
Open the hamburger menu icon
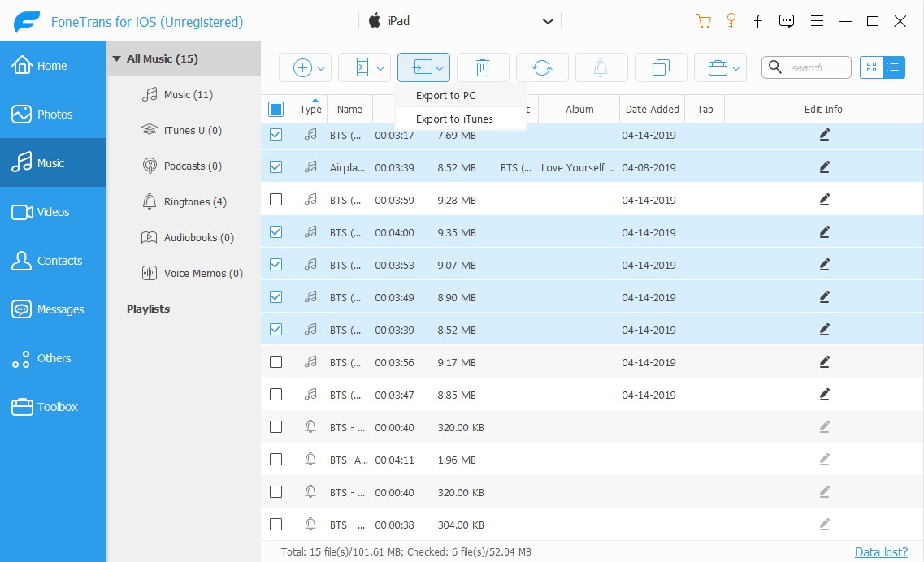pyautogui.click(x=817, y=21)
